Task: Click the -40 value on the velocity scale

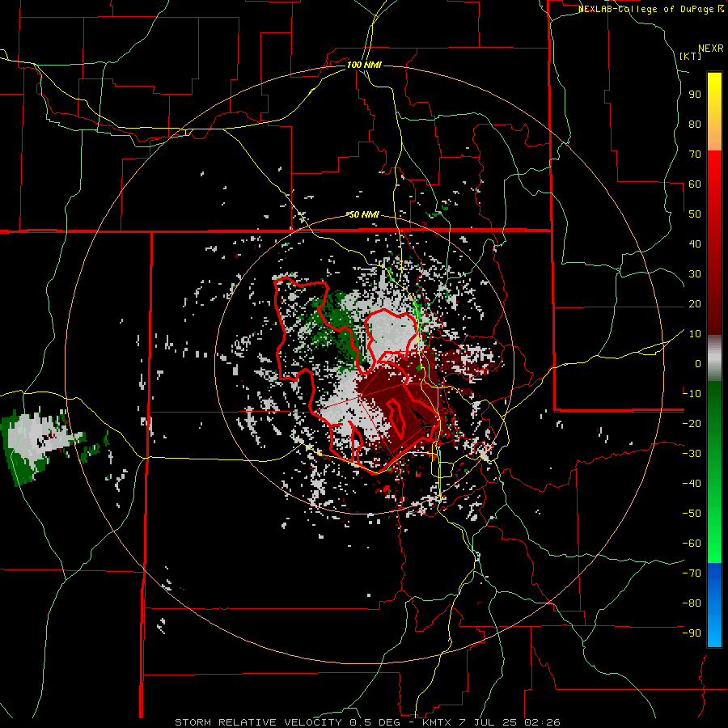Action: [692, 484]
